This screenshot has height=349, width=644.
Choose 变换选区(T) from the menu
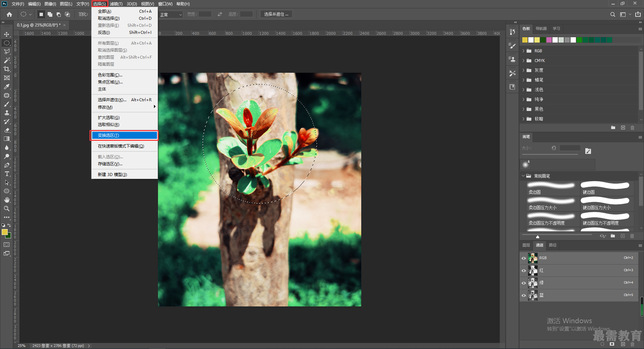click(124, 135)
